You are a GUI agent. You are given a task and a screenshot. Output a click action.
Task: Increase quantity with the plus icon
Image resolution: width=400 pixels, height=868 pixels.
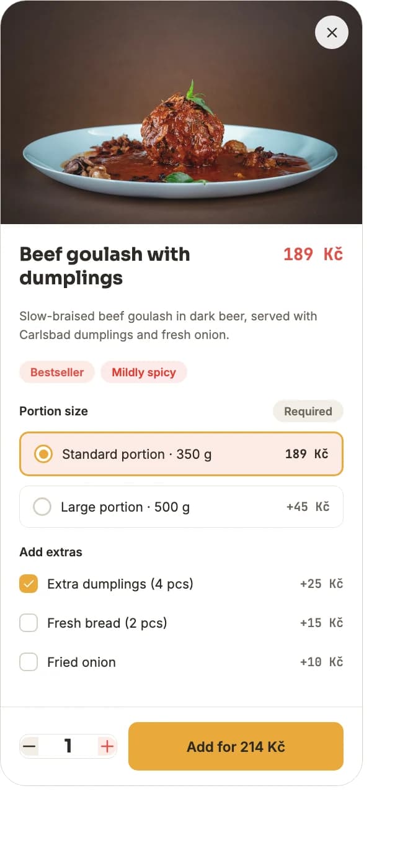tap(107, 746)
